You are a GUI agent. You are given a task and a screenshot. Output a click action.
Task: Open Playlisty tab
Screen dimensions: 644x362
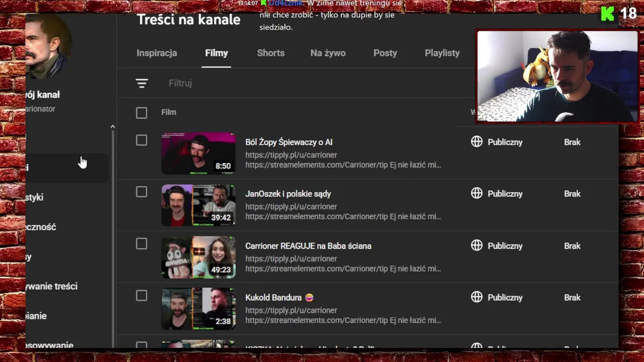click(x=442, y=53)
